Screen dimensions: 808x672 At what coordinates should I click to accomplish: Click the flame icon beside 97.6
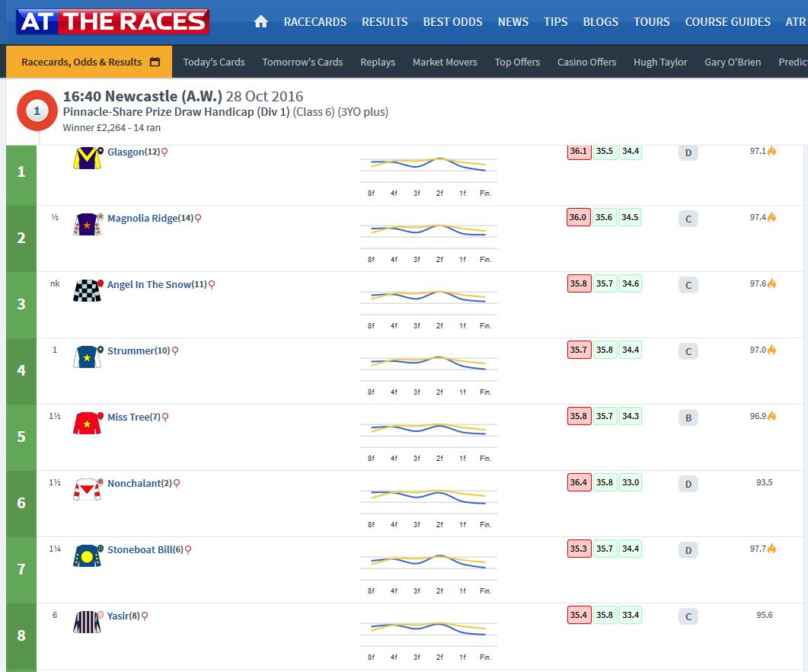tap(771, 283)
